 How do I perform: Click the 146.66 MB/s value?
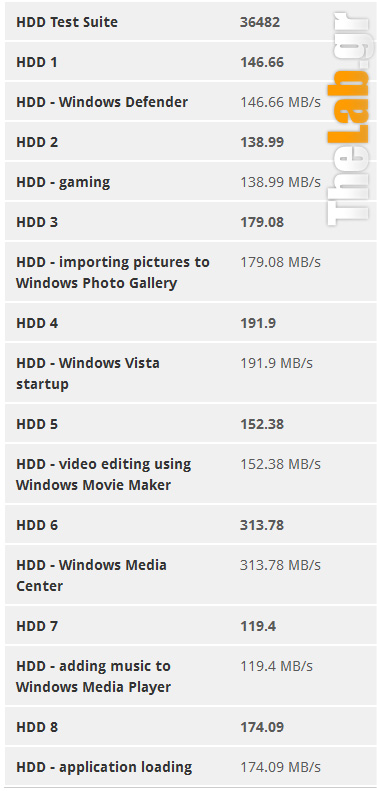(280, 102)
